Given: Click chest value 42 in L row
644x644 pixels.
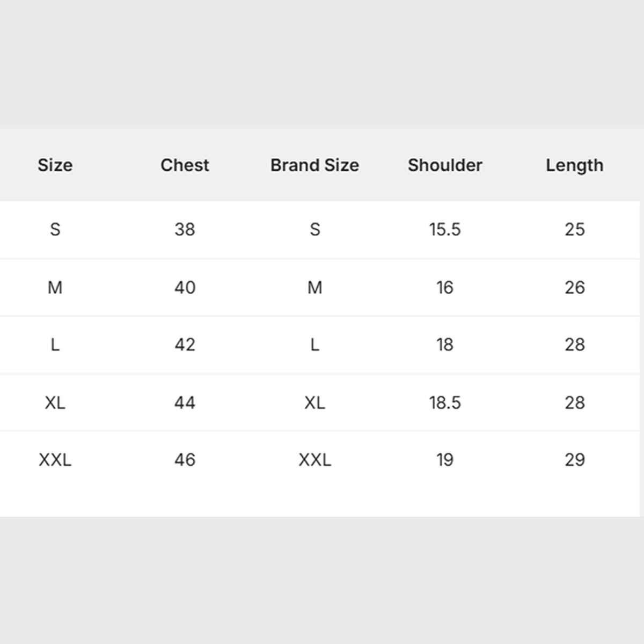Looking at the screenshot, I should [185, 345].
